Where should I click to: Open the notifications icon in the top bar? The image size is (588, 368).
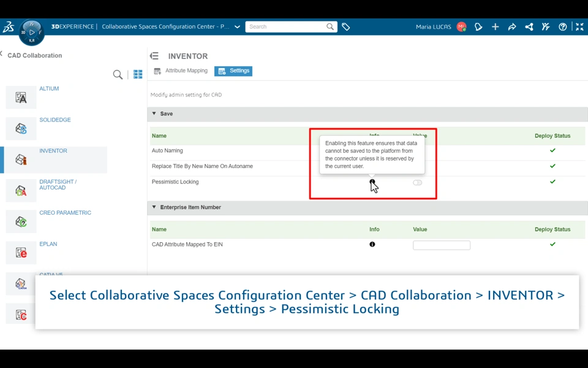(478, 26)
